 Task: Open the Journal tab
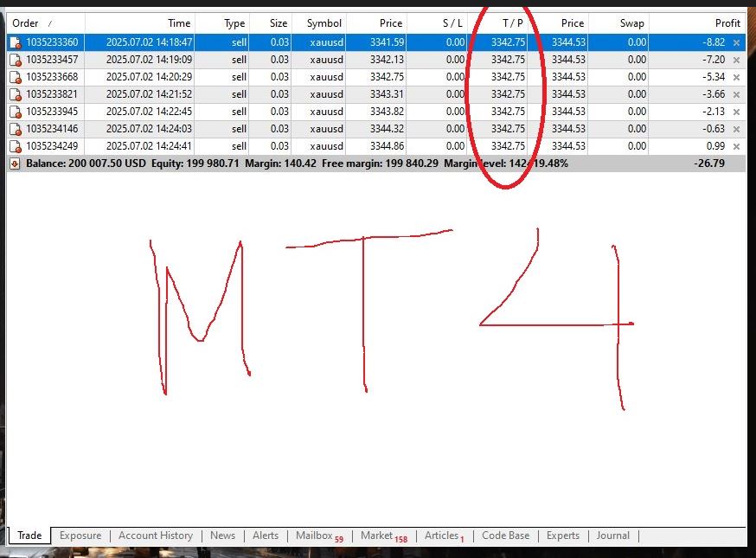pos(612,536)
